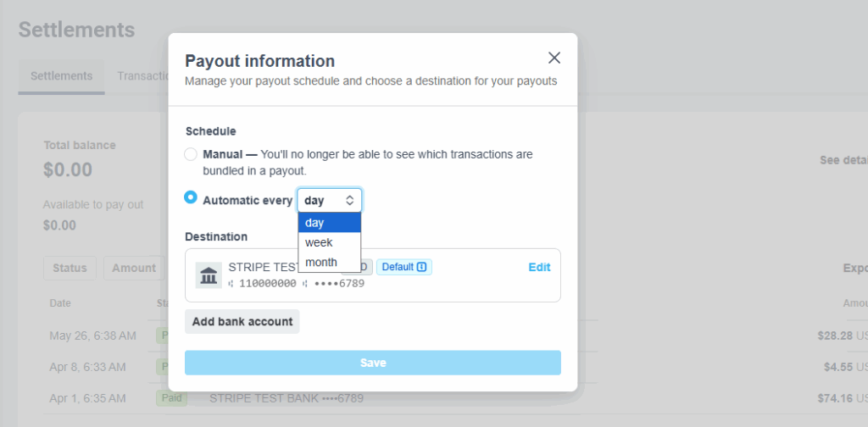Select the Manual payout schedule option
This screenshot has height=427, width=868.
tap(191, 155)
